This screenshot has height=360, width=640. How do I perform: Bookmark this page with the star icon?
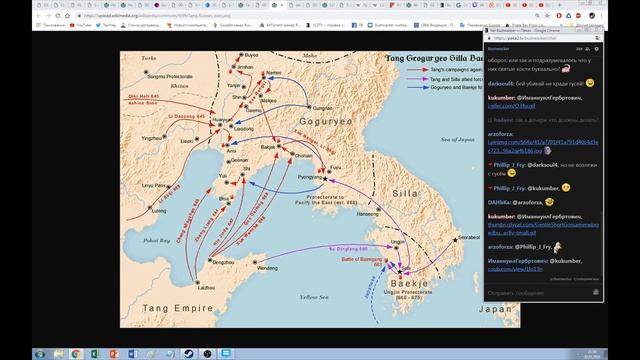(547, 16)
